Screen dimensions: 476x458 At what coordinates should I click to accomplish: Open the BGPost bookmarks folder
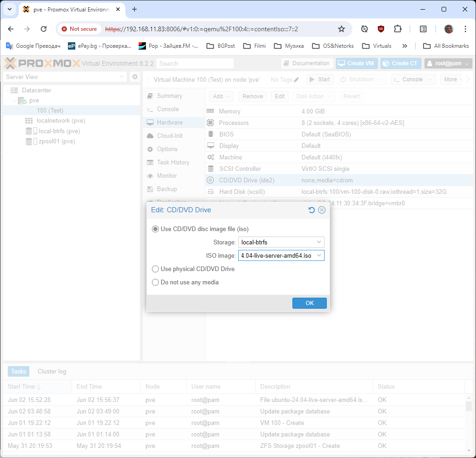tap(221, 46)
